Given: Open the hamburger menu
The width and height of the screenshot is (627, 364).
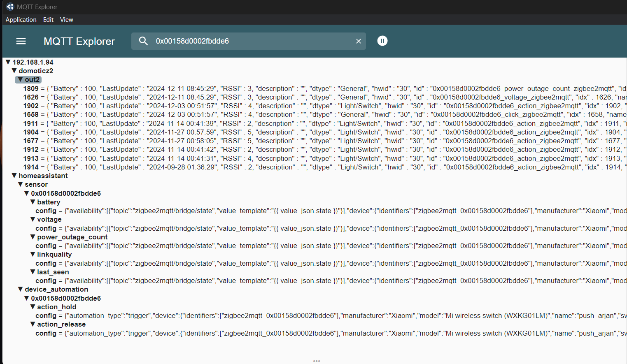Looking at the screenshot, I should pos(21,41).
